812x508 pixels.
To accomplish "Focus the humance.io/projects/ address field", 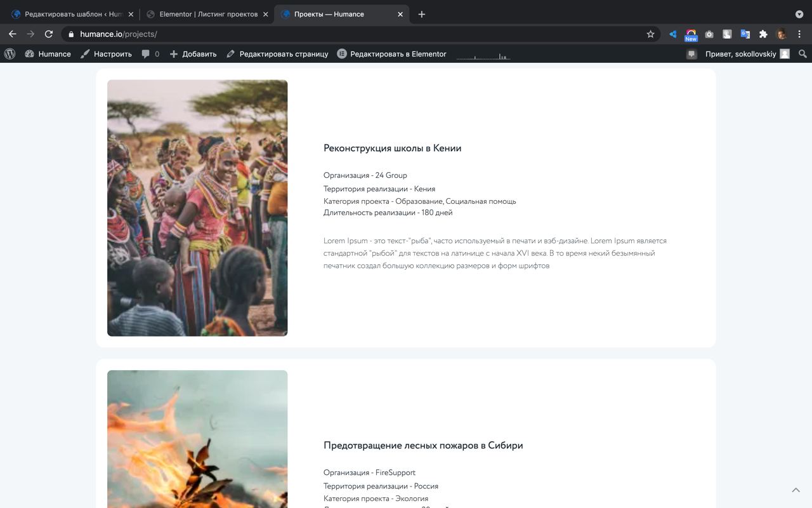I will pos(362,34).
